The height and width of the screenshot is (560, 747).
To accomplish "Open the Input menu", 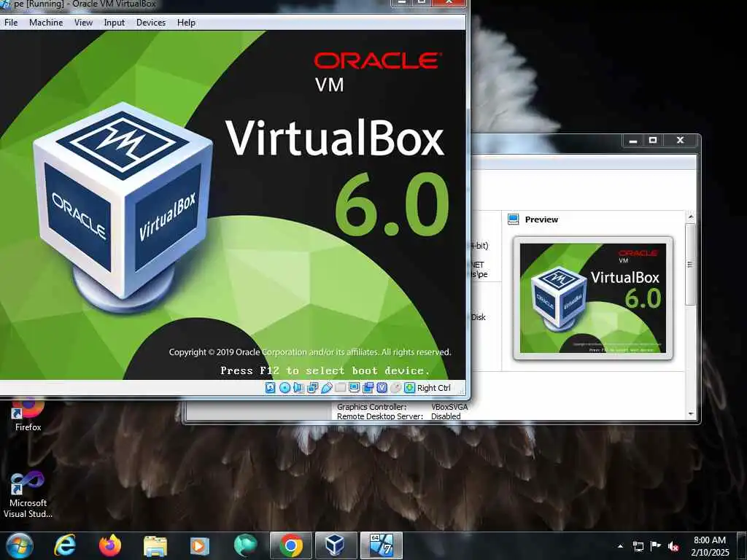I will 115,23.
